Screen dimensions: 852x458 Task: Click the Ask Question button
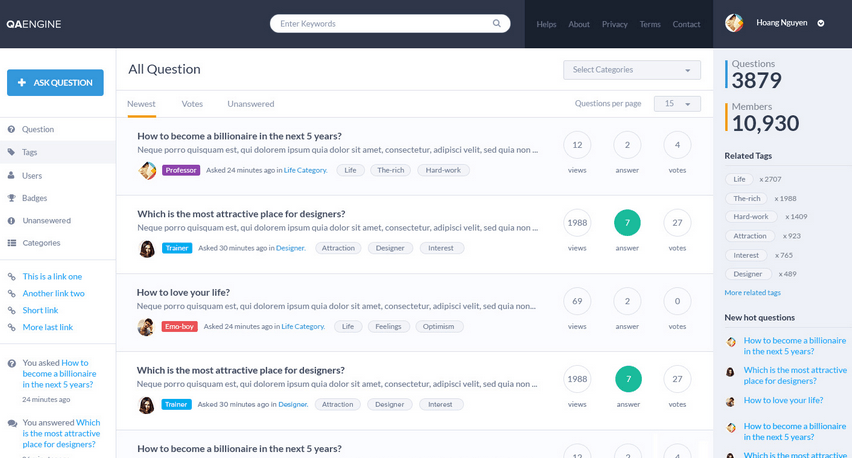(x=55, y=83)
